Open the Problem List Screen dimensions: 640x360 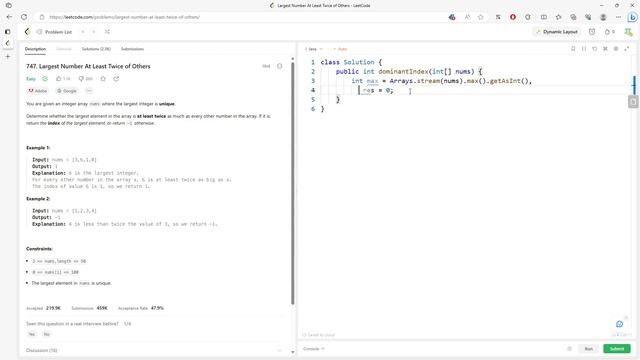point(55,32)
